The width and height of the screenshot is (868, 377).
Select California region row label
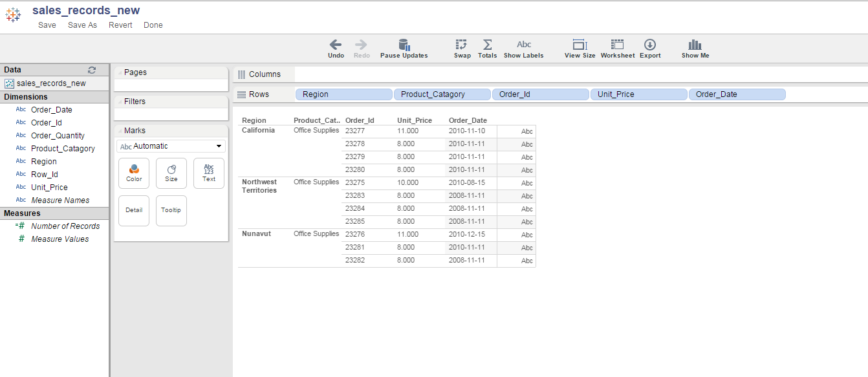[x=258, y=131]
